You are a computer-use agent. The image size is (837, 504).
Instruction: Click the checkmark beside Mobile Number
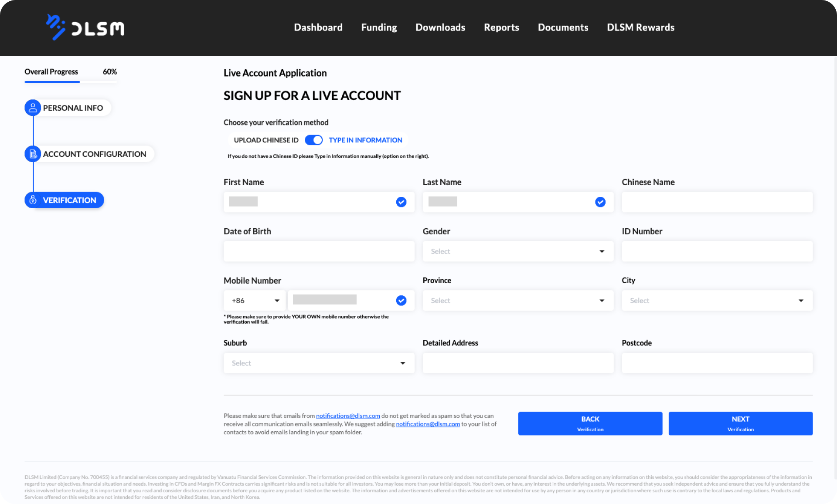click(x=401, y=300)
